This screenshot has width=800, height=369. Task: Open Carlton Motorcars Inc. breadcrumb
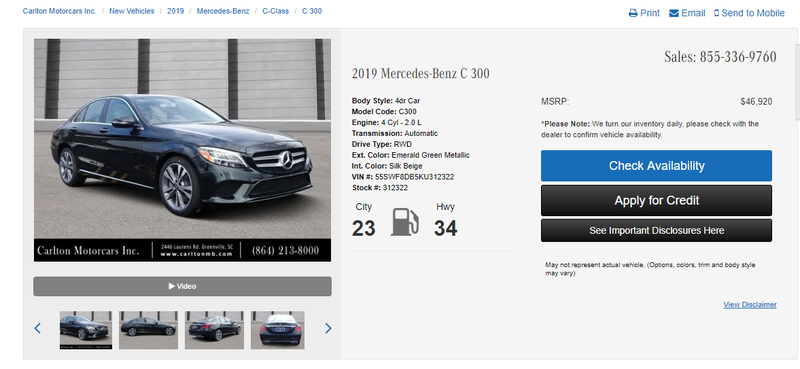click(x=59, y=11)
